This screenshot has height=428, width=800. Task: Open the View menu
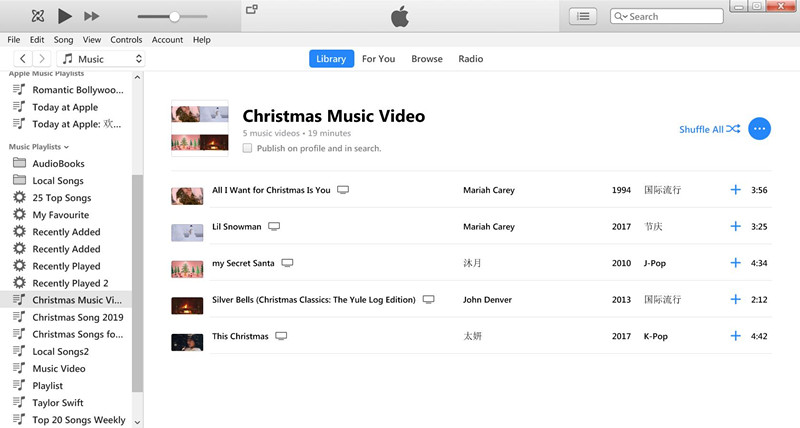(x=92, y=40)
